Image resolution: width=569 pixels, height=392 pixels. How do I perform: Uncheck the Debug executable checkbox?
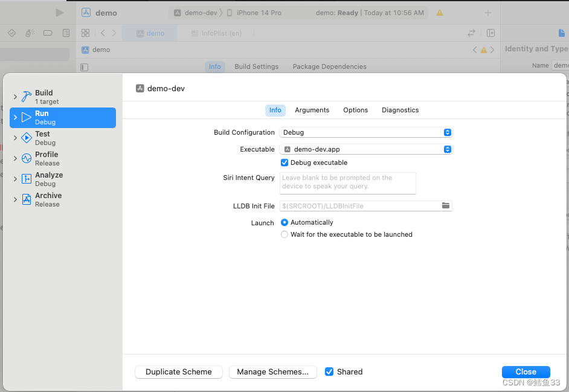(x=284, y=162)
